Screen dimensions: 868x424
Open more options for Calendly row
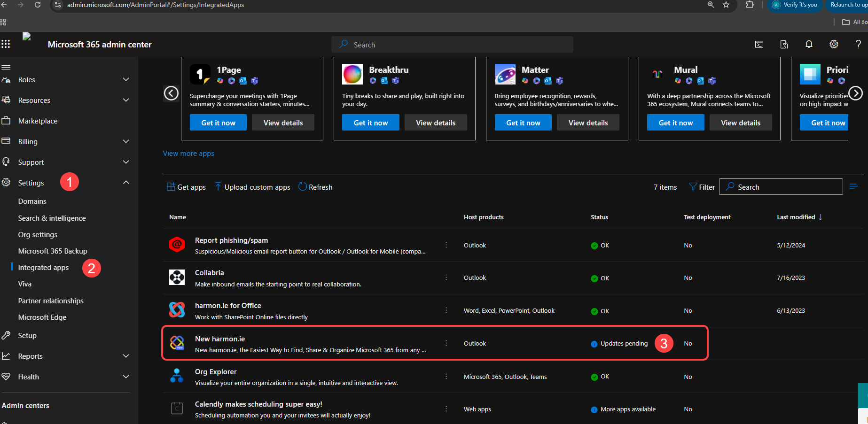446,409
